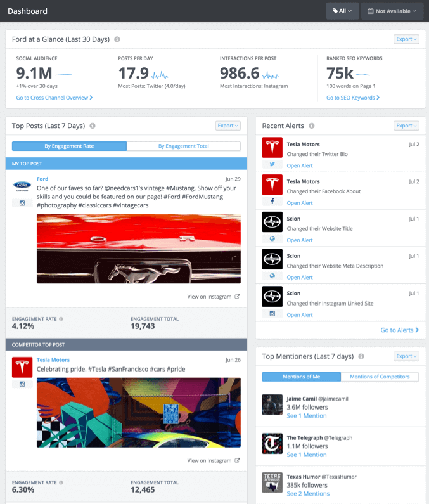Click Tesla Motors name on competitor post
This screenshot has height=504, width=429.
(x=53, y=359)
